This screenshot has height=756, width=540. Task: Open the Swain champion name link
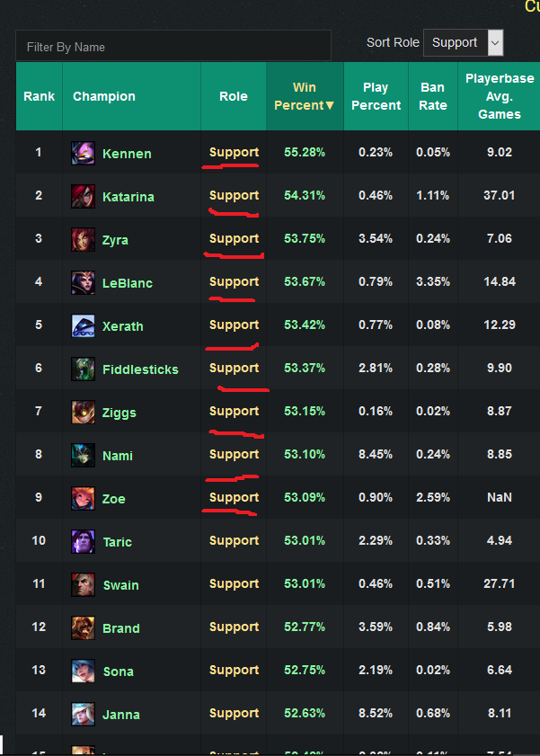(x=120, y=585)
